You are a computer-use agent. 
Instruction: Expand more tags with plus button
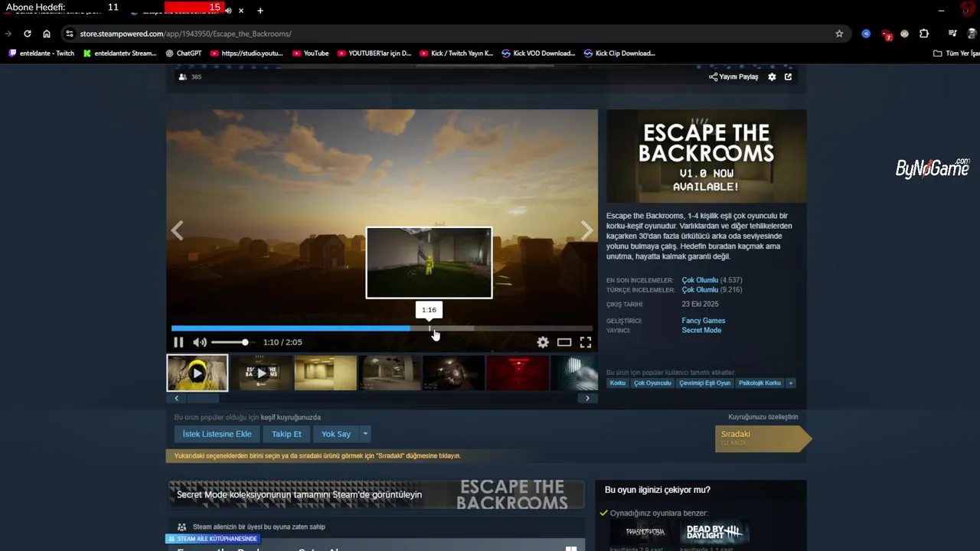pyautogui.click(x=791, y=383)
